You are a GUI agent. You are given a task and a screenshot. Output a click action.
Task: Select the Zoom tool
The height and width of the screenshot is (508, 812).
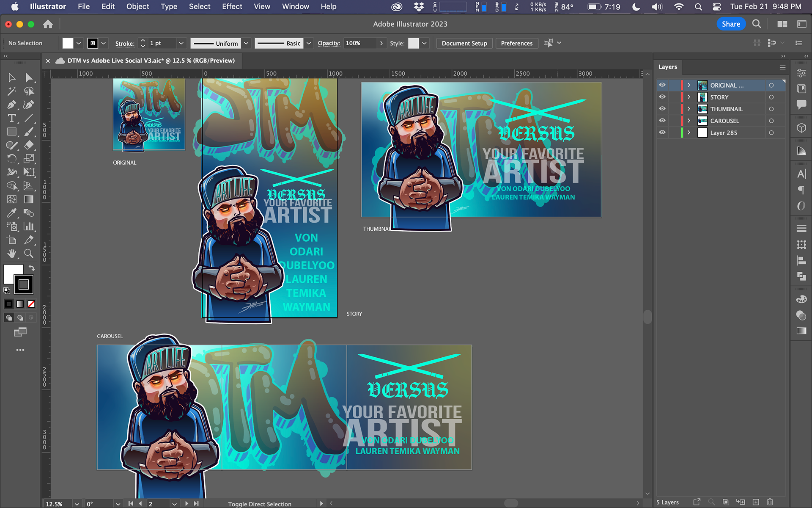click(28, 254)
